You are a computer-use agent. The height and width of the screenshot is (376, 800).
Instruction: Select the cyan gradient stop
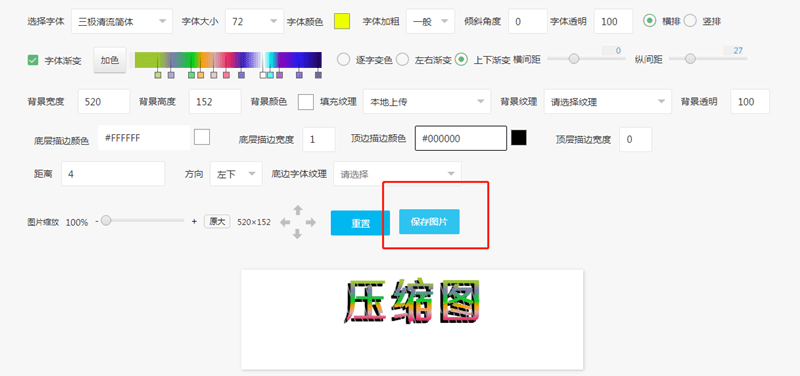[270, 75]
